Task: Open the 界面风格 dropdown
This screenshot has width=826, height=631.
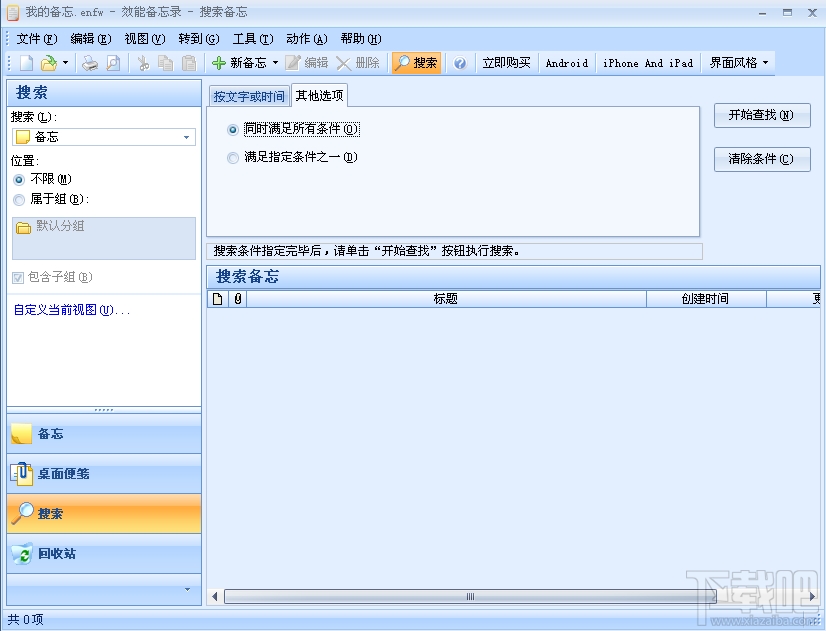Action: (738, 63)
